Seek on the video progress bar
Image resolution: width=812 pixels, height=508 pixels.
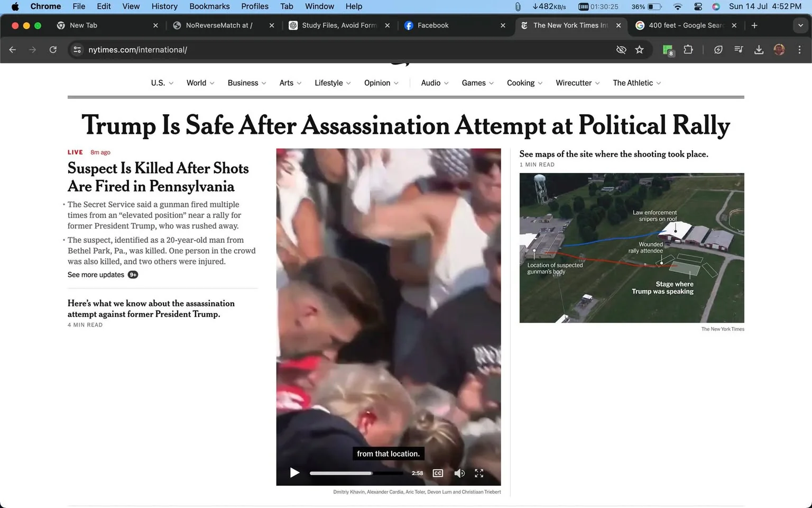[356, 473]
